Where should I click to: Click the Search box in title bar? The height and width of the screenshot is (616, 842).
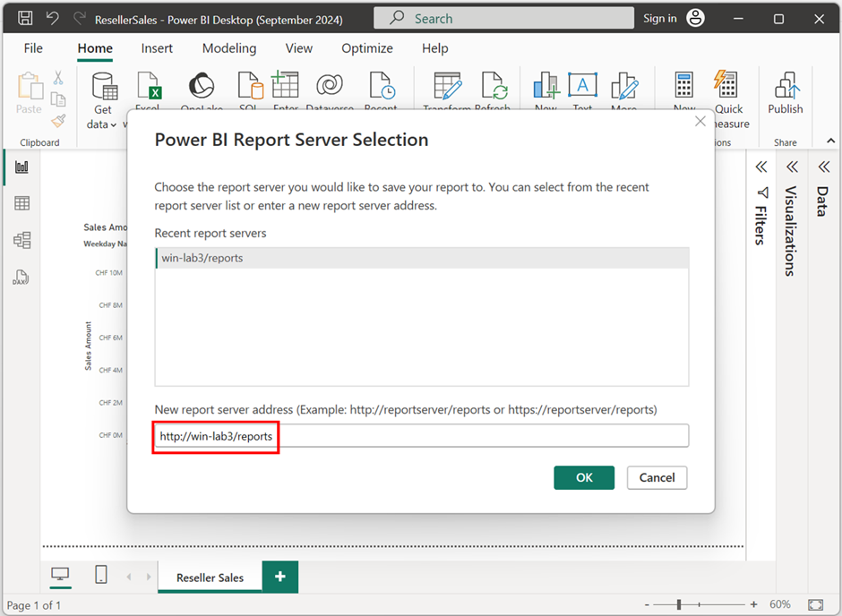(503, 19)
